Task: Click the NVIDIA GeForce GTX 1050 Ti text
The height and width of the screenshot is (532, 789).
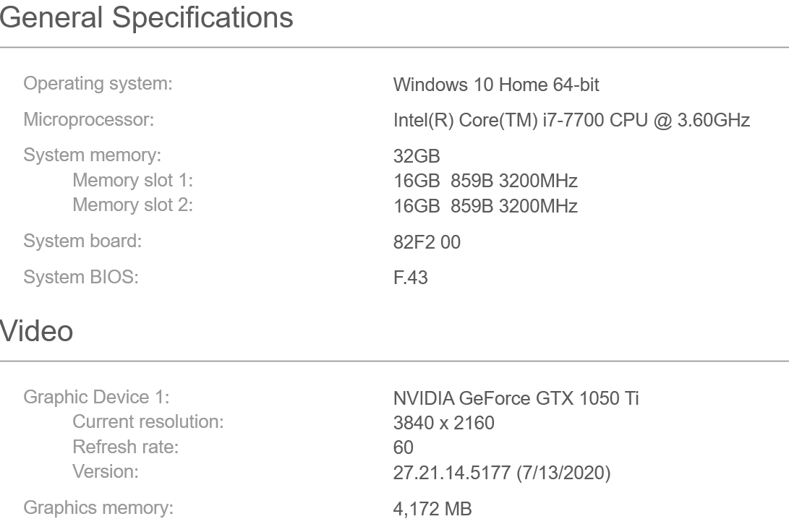Action: 516,398
